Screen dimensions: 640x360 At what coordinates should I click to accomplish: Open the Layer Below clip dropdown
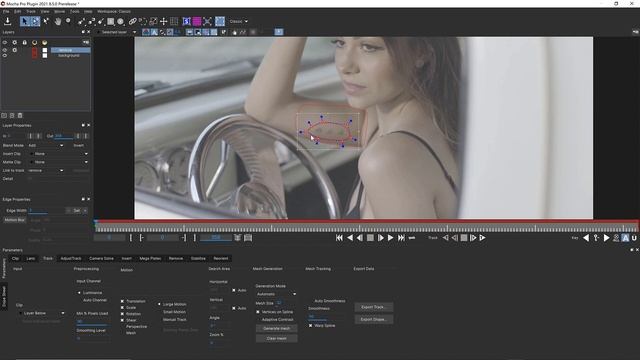click(41, 313)
